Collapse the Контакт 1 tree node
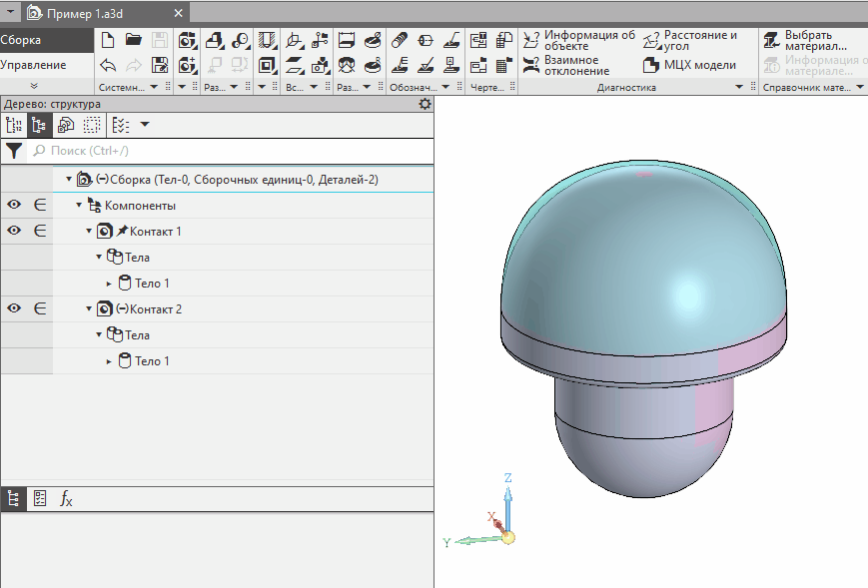 pos(89,231)
